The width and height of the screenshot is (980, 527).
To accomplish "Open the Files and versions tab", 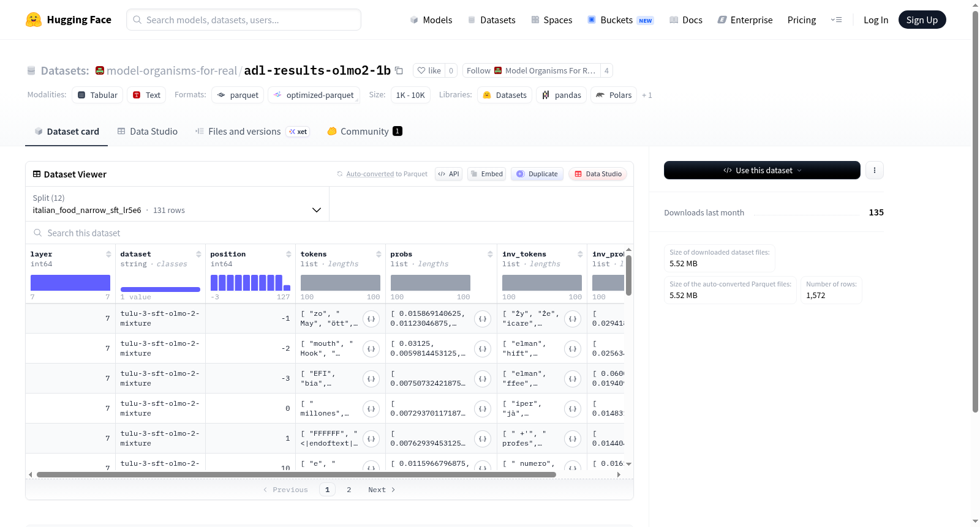I will click(252, 131).
